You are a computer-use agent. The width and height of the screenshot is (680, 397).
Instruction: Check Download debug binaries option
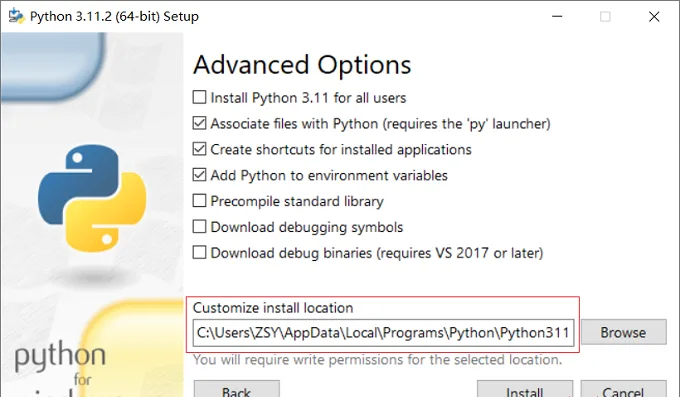click(x=199, y=252)
